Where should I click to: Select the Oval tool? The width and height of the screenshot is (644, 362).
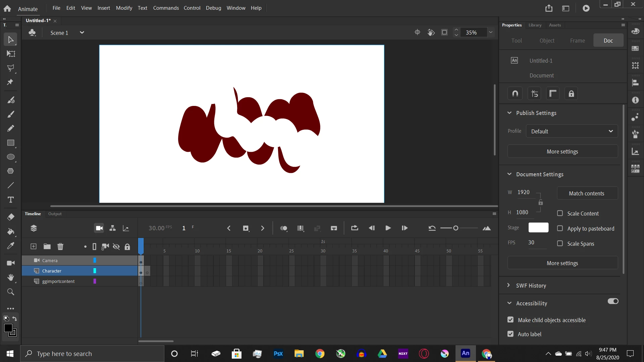click(x=11, y=157)
